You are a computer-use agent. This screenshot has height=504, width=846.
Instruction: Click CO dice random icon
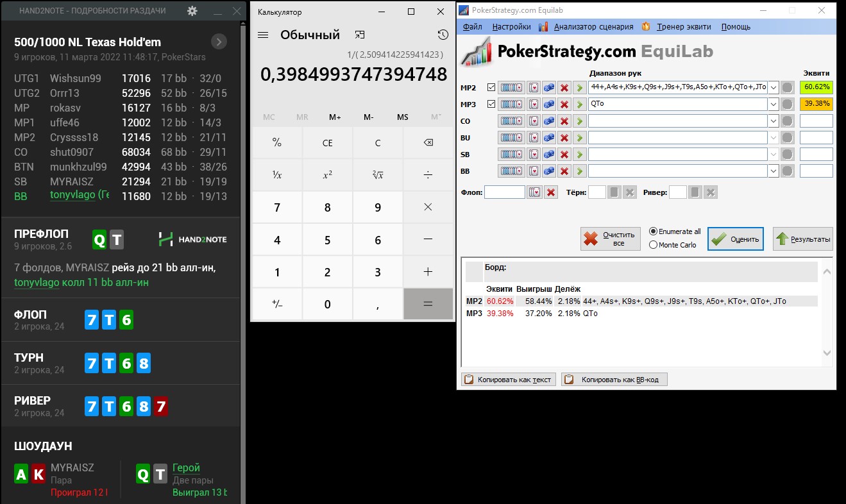click(x=549, y=121)
